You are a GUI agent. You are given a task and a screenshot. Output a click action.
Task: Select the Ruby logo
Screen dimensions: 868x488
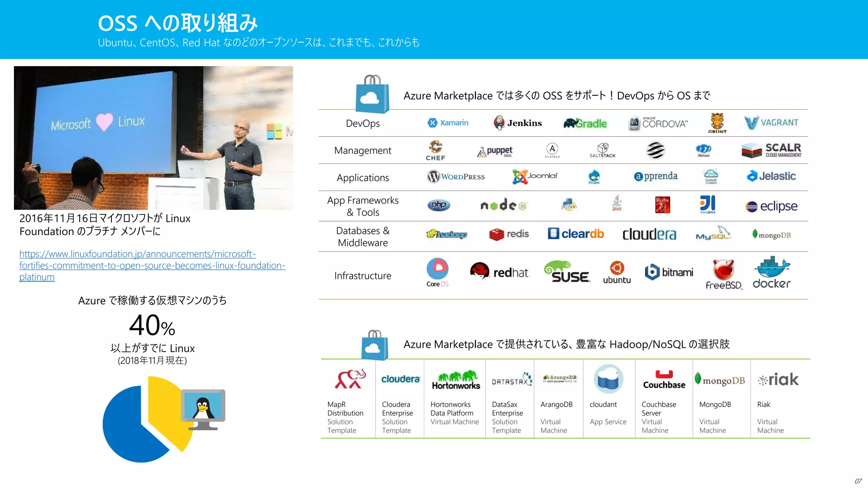[662, 205]
